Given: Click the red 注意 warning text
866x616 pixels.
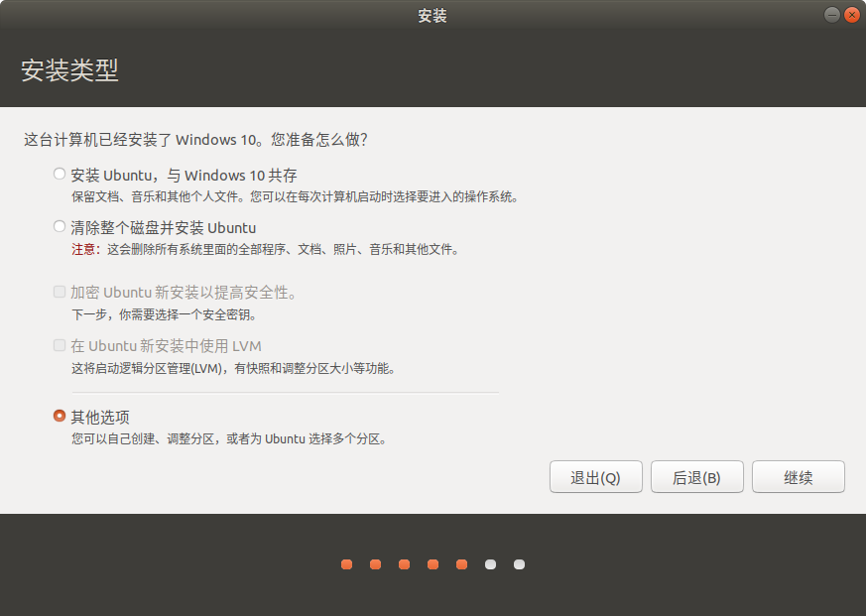Looking at the screenshot, I should pyautogui.click(x=83, y=249).
